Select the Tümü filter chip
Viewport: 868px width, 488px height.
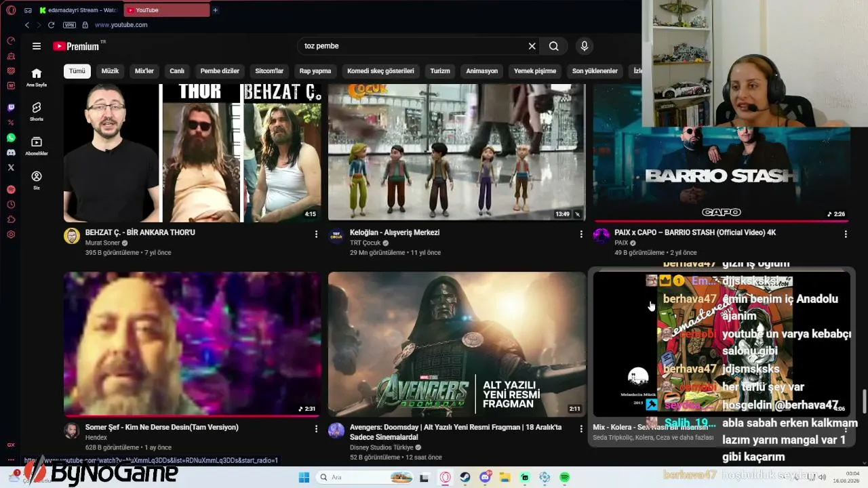[77, 71]
